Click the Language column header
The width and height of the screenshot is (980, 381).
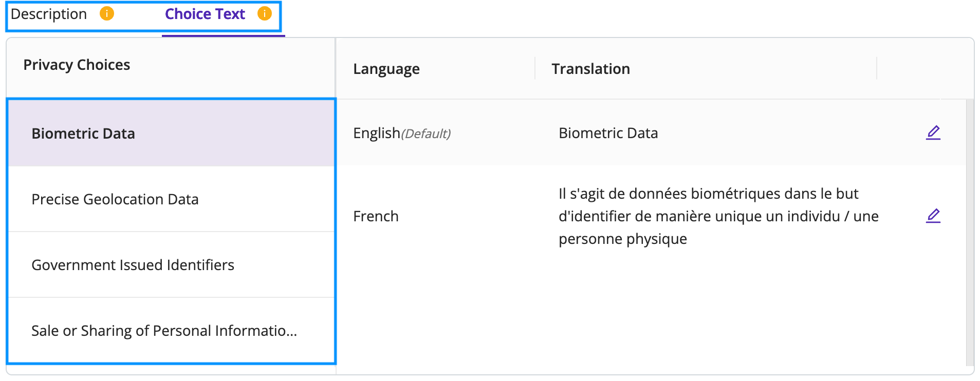pos(386,69)
